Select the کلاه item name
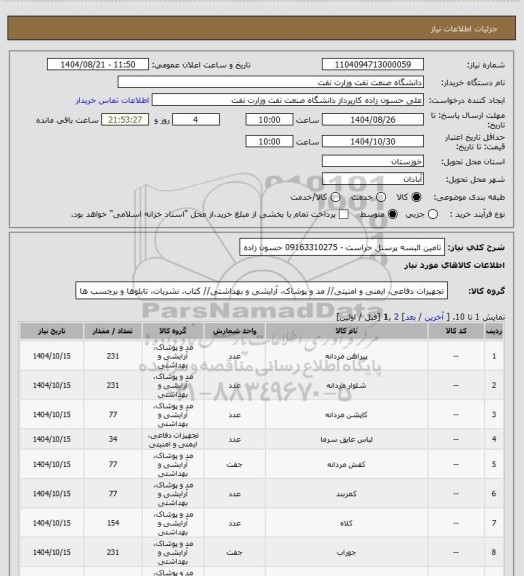 346,523
